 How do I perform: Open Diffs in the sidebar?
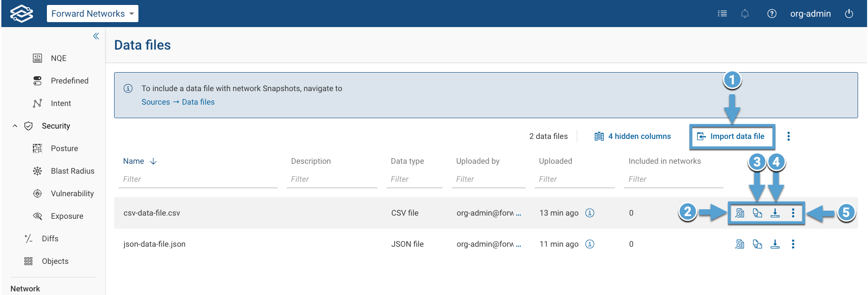(x=50, y=239)
